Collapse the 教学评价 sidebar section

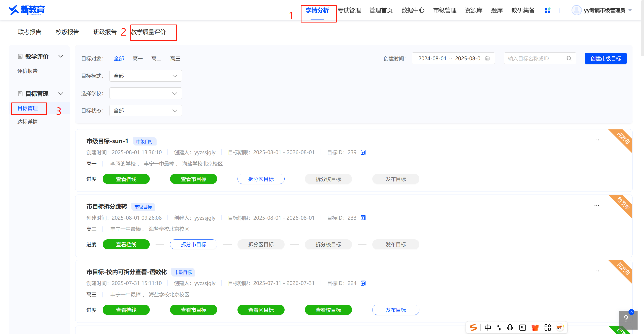pyautogui.click(x=61, y=56)
